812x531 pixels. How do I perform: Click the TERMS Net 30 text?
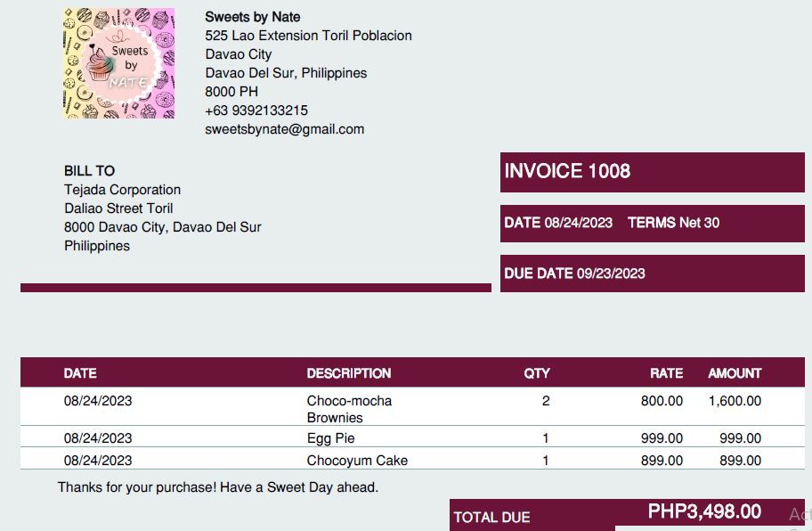pyautogui.click(x=673, y=223)
